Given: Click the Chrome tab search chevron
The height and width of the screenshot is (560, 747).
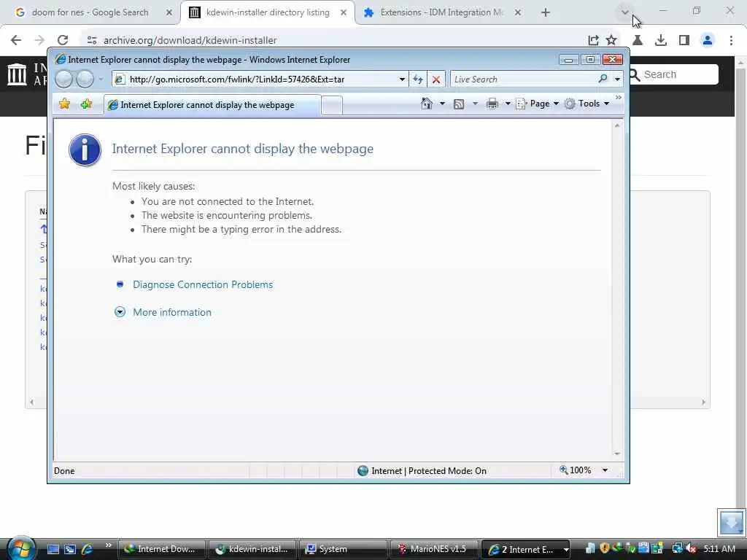Looking at the screenshot, I should 625,12.
